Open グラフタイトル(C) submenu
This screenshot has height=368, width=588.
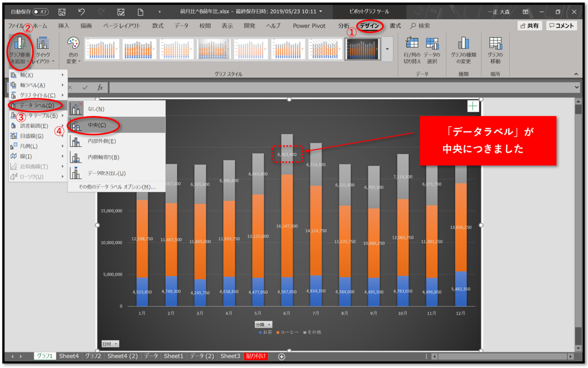pos(38,95)
